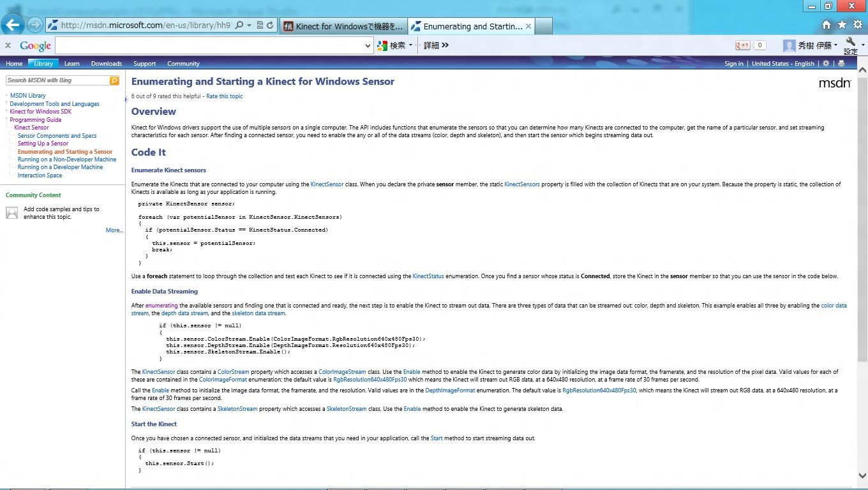
Task: Click the user profile picture on Google toolbar
Action: (789, 45)
